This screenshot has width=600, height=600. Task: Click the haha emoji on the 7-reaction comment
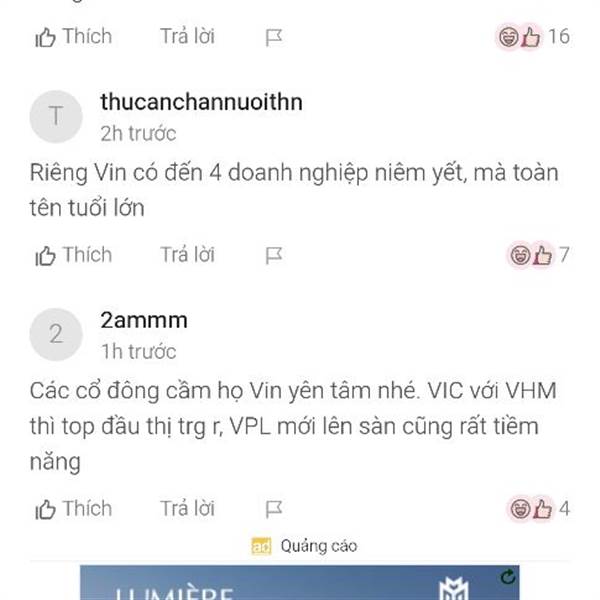[x=520, y=255]
